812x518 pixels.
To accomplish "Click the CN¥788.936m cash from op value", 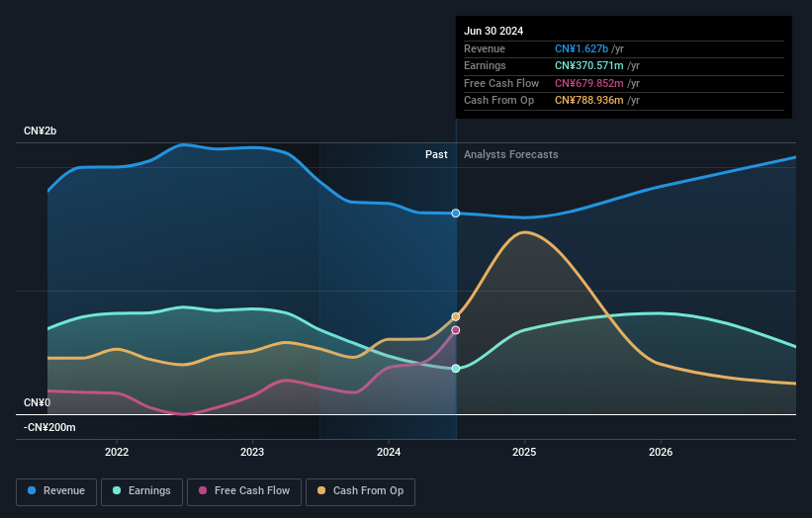I will coord(588,101).
